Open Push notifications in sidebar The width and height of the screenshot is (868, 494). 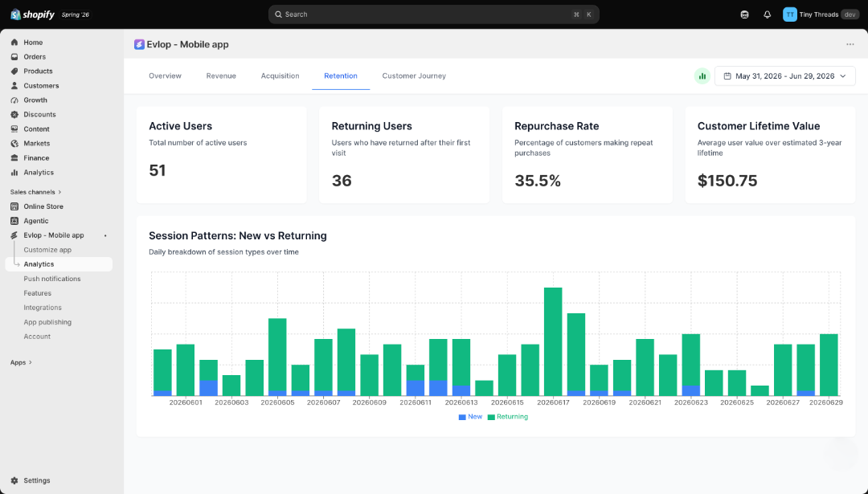[52, 279]
